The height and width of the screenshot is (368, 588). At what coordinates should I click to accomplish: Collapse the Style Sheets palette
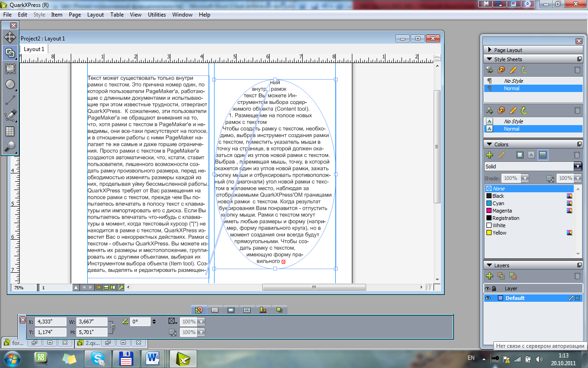(488, 59)
